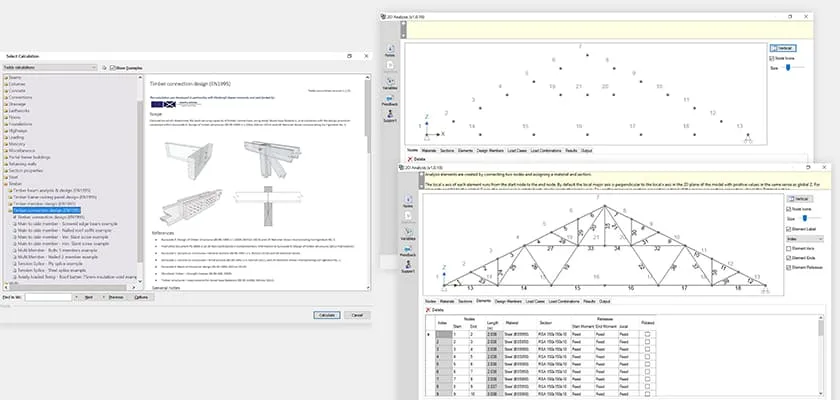
Task: Select the Beams folder in calculation tree
Action: point(14,78)
